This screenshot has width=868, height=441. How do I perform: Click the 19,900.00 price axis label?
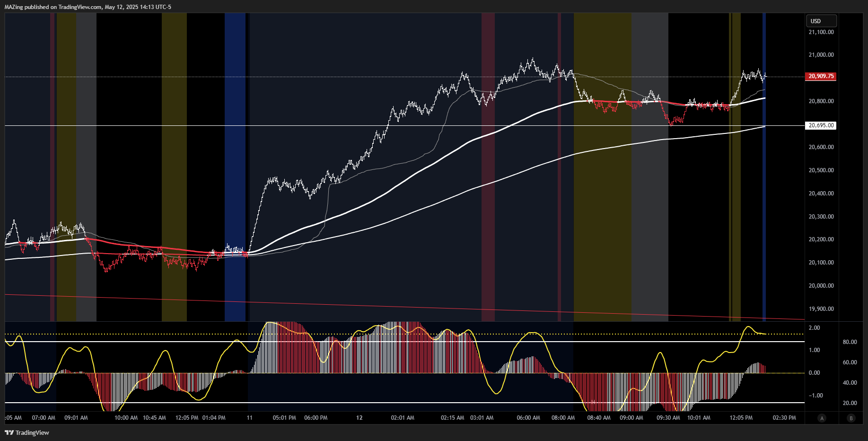[x=821, y=309]
